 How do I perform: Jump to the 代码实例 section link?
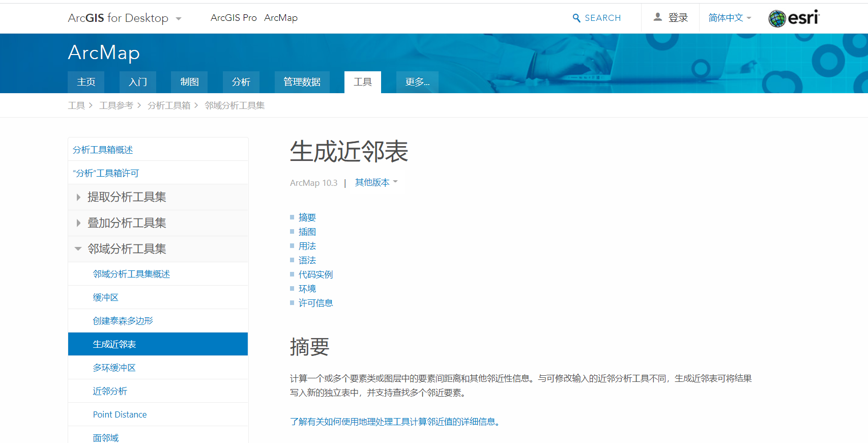(315, 274)
